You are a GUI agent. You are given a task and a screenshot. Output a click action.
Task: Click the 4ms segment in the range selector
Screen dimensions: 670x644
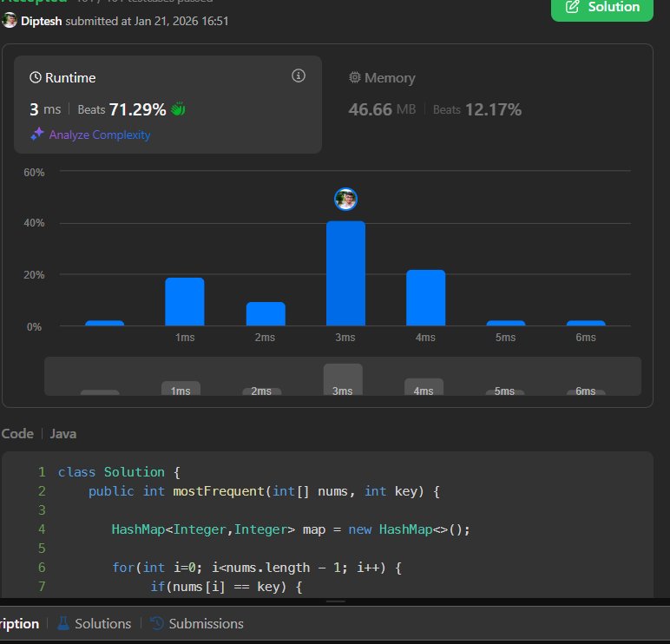424,387
